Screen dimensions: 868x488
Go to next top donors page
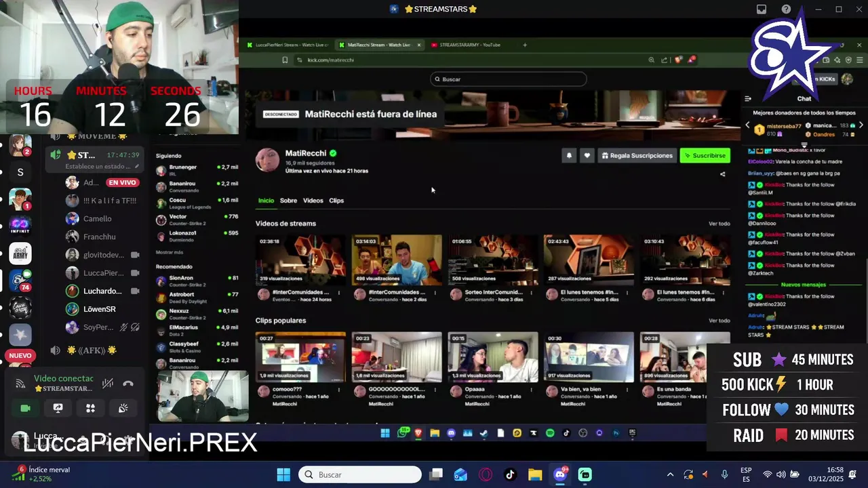coord(861,125)
